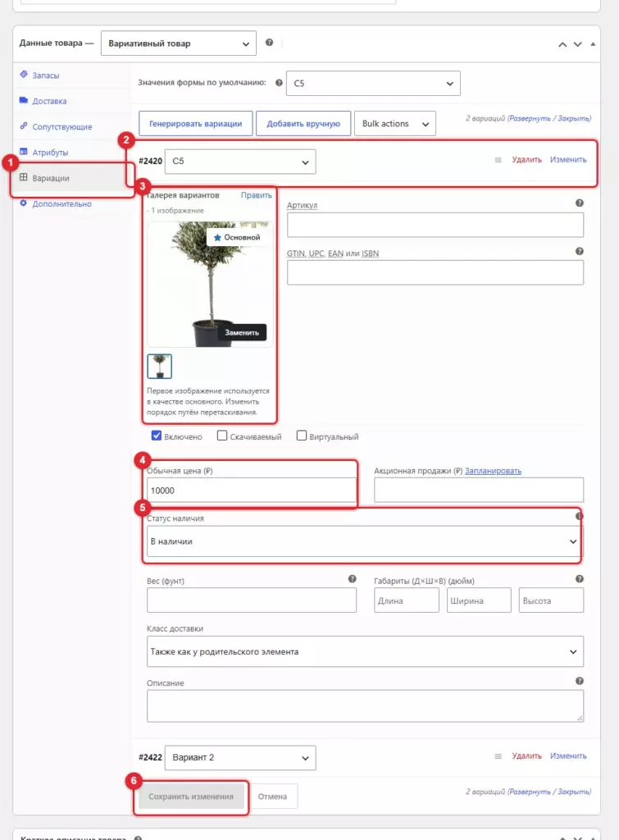Open attribute dropdown for variation #2420
This screenshot has height=840, width=619.
pyautogui.click(x=240, y=162)
